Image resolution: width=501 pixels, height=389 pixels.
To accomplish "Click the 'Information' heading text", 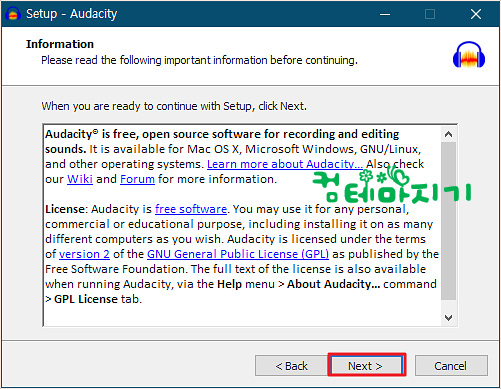I will click(60, 44).
